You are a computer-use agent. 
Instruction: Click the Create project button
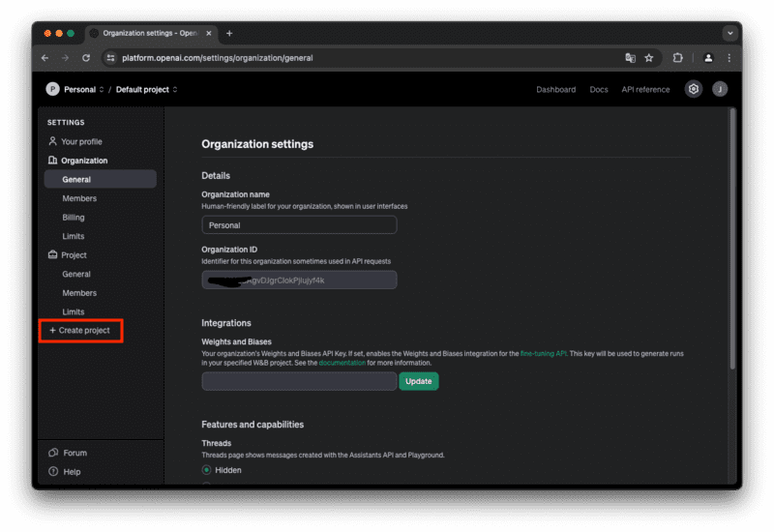point(79,331)
